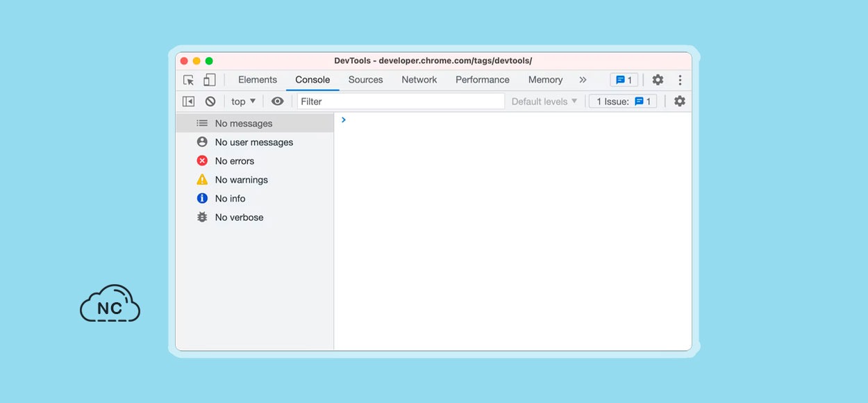Open DevTools settings gear in tab bar
The image size is (868, 403).
point(658,80)
